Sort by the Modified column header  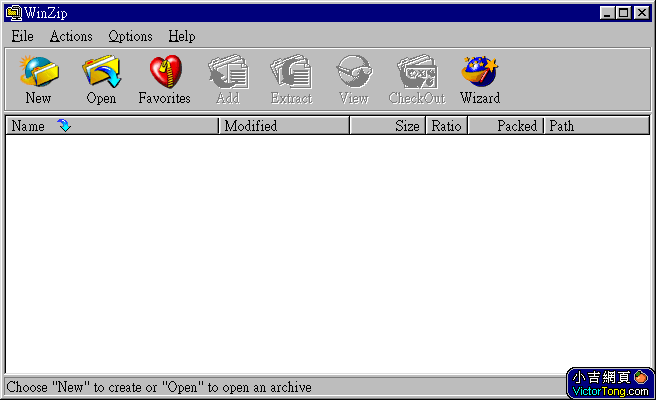(284, 126)
